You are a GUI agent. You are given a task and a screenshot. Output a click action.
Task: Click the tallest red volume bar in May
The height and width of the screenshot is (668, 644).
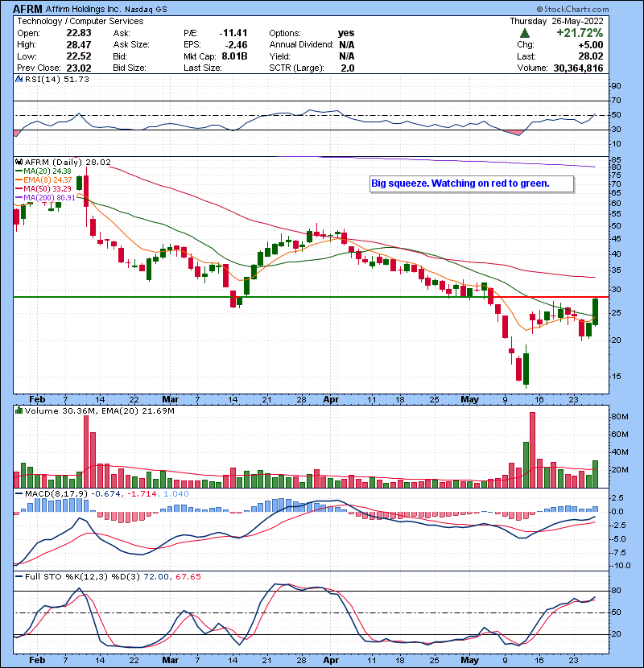pyautogui.click(x=532, y=450)
